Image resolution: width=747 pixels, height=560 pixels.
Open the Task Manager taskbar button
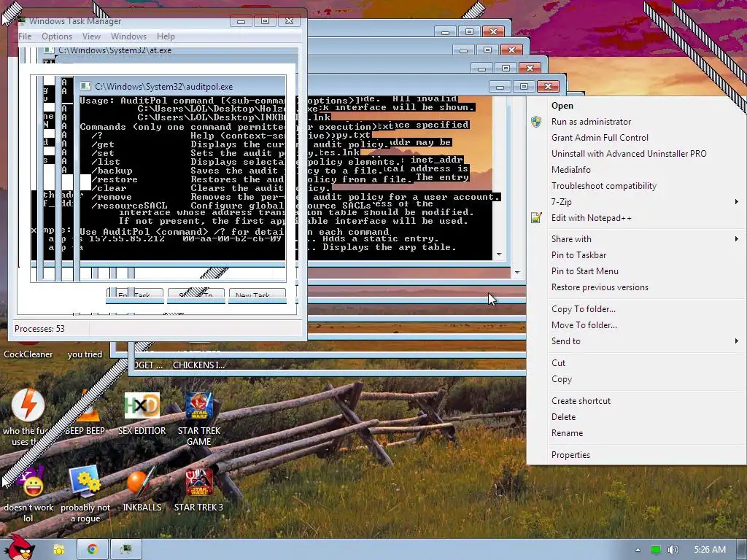125,550
